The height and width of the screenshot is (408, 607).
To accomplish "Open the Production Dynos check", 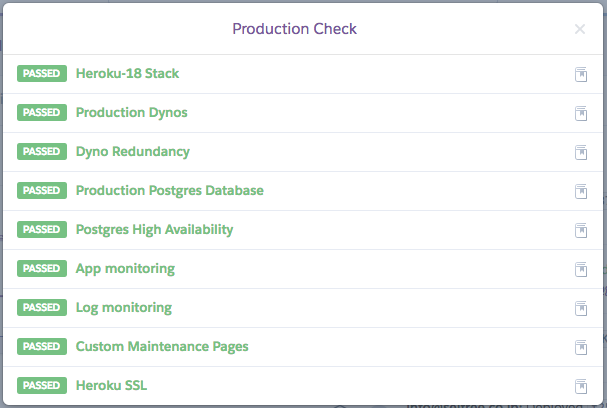I will pos(132,113).
